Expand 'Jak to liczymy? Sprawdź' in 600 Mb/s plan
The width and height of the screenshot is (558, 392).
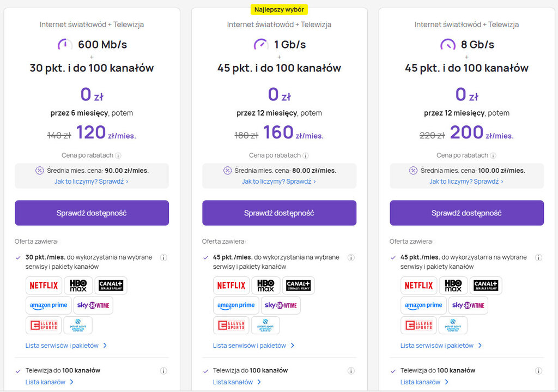click(92, 182)
